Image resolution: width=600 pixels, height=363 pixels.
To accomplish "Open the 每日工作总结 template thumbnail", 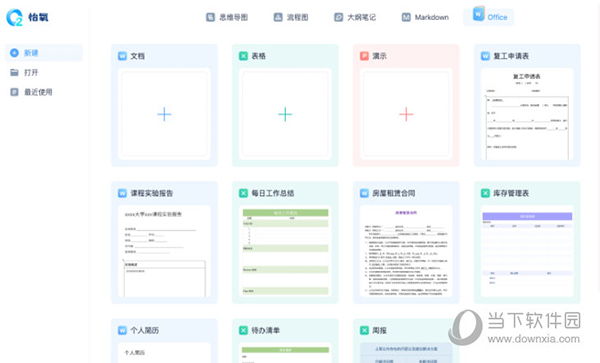I will pos(285,251).
